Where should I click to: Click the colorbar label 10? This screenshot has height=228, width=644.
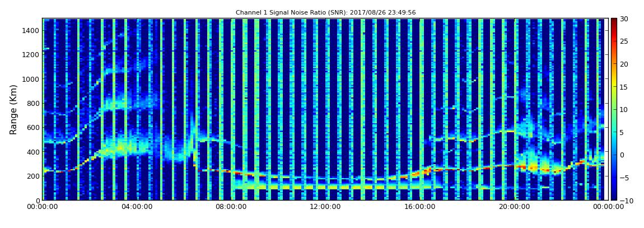[x=624, y=109]
